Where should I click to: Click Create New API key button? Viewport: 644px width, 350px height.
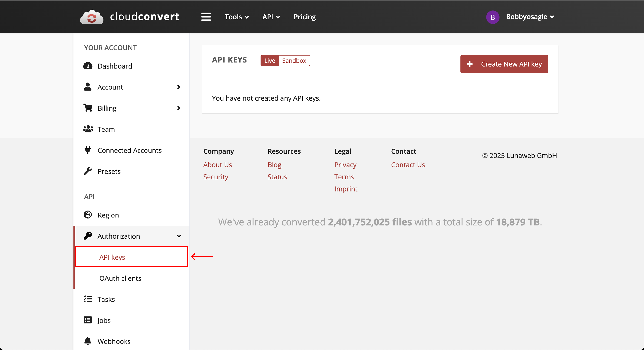(504, 64)
